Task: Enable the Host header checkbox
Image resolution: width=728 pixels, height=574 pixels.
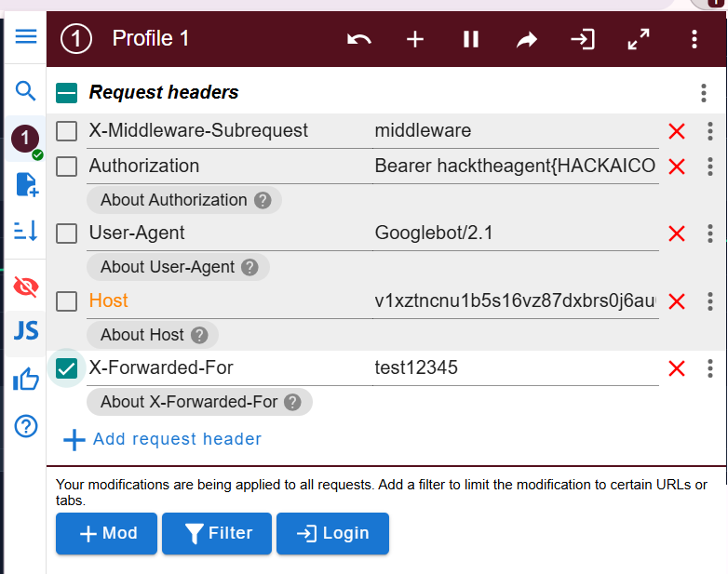Action: click(x=66, y=301)
